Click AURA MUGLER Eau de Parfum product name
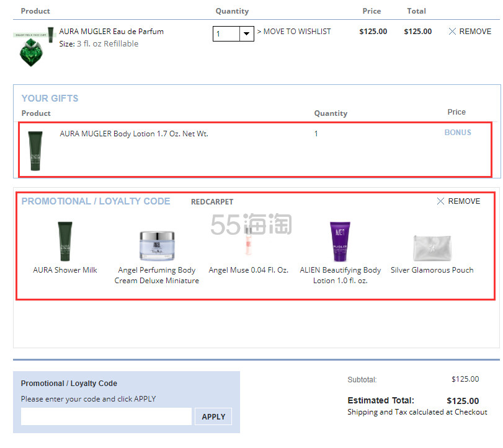The height and width of the screenshot is (448, 503). (112, 32)
